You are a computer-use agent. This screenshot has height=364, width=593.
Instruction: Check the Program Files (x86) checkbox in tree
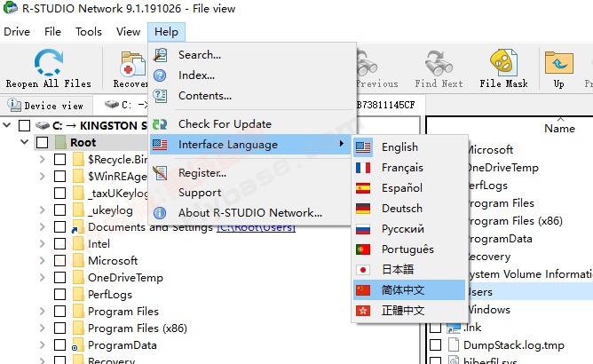coord(59,328)
